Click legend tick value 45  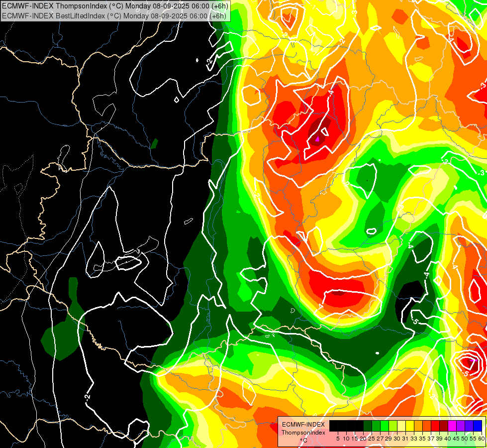[x=456, y=439]
